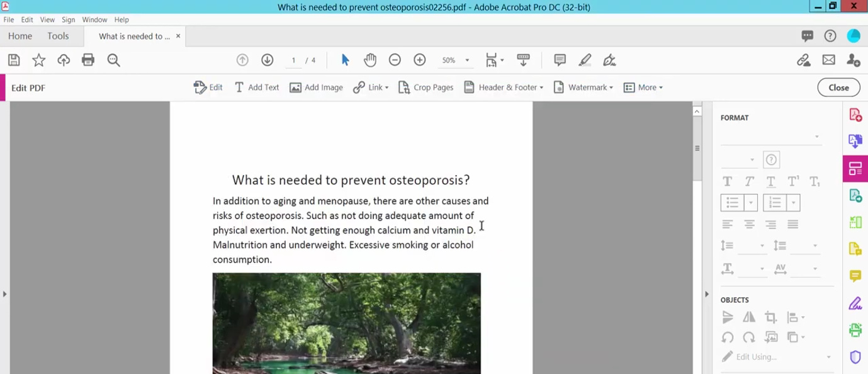Open the Window menu

94,20
